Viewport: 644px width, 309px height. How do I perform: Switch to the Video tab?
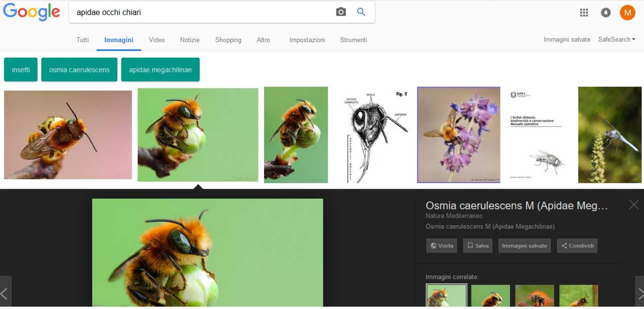point(157,40)
